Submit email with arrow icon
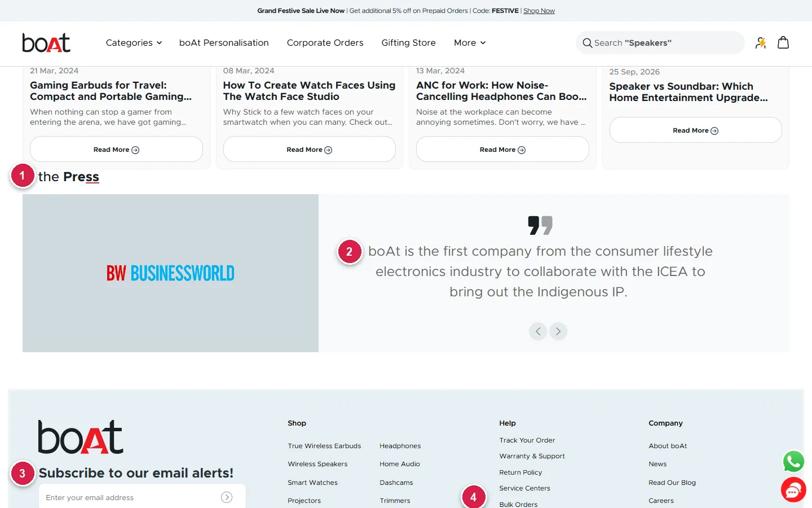Screen dimensions: 812x508 [x=227, y=497]
